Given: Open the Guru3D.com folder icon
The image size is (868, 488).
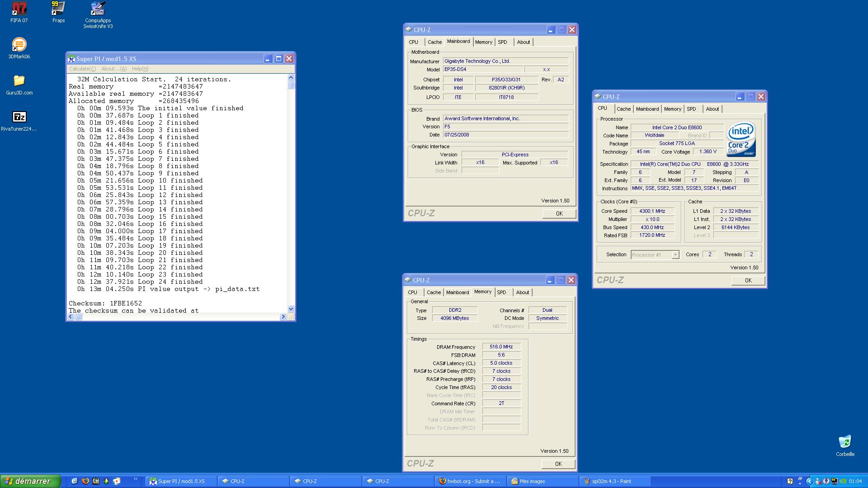Looking at the screenshot, I should coord(19,84).
